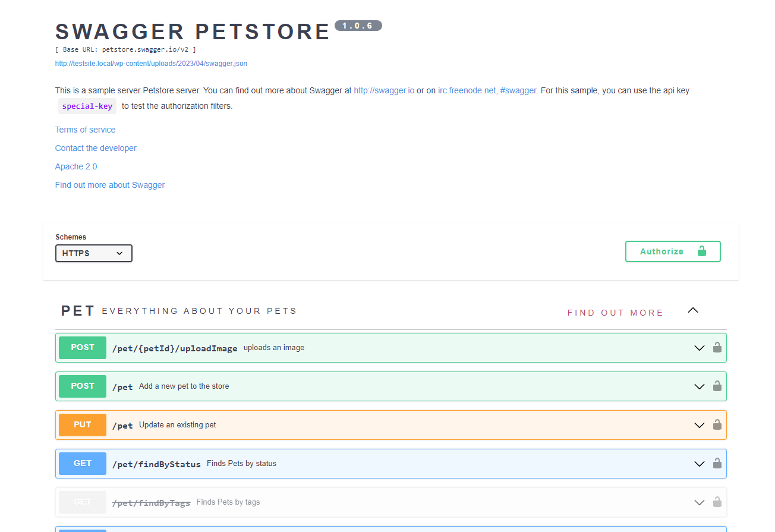Click the 'Add a new pet to the store' text
The width and height of the screenshot is (775, 532).
click(x=184, y=386)
